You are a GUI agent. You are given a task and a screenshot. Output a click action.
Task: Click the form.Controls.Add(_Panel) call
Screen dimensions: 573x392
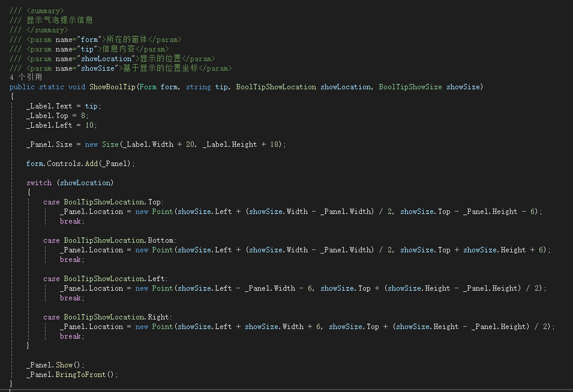pos(80,164)
